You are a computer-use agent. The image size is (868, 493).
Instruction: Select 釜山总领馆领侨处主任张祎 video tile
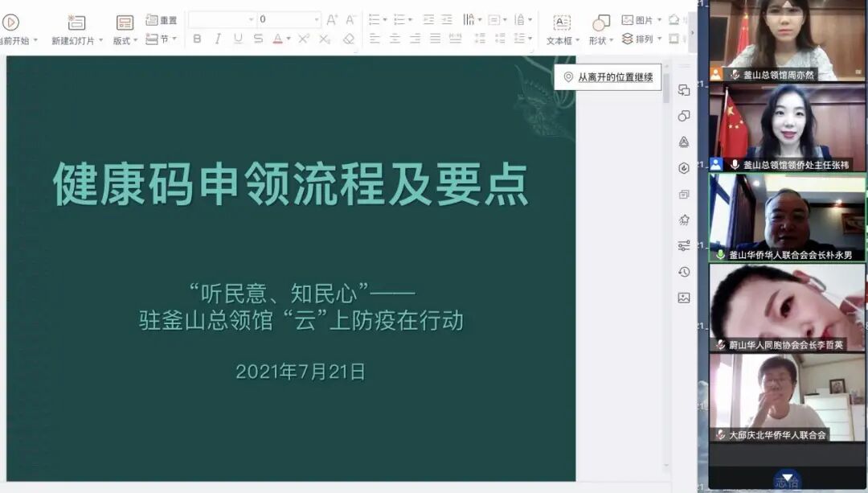[787, 127]
